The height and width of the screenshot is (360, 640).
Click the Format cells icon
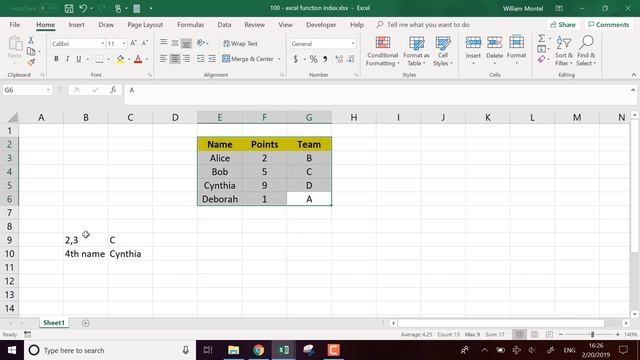tap(516, 42)
